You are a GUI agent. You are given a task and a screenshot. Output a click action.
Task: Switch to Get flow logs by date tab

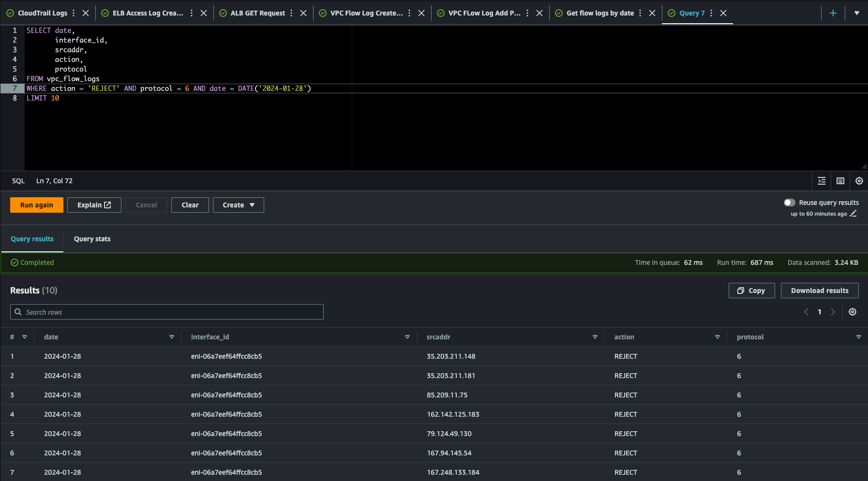coord(600,13)
